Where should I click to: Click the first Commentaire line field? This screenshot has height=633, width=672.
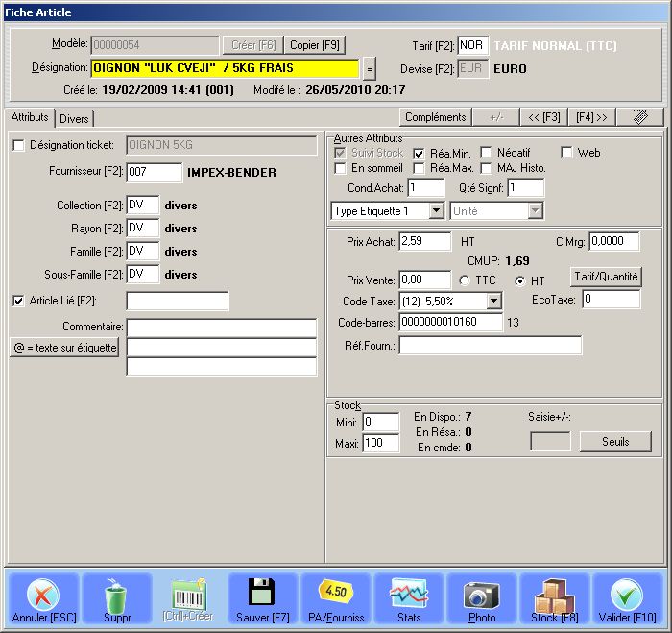pyautogui.click(x=222, y=328)
